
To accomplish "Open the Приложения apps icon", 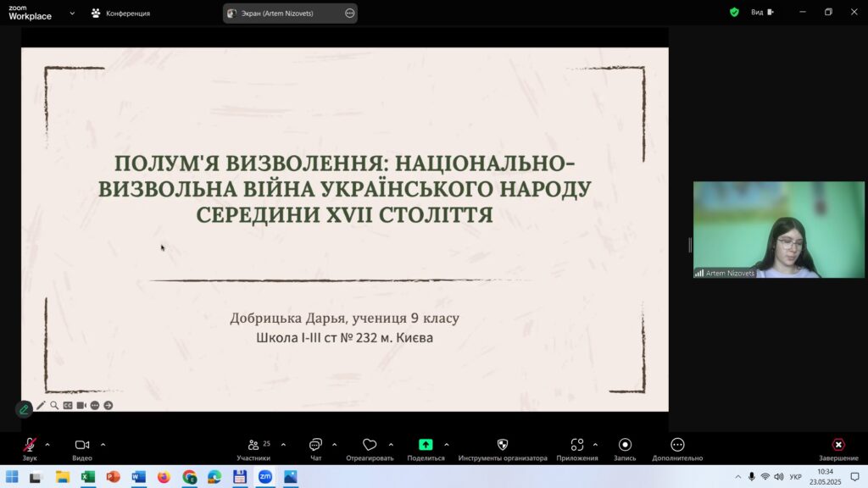I will pos(577,445).
